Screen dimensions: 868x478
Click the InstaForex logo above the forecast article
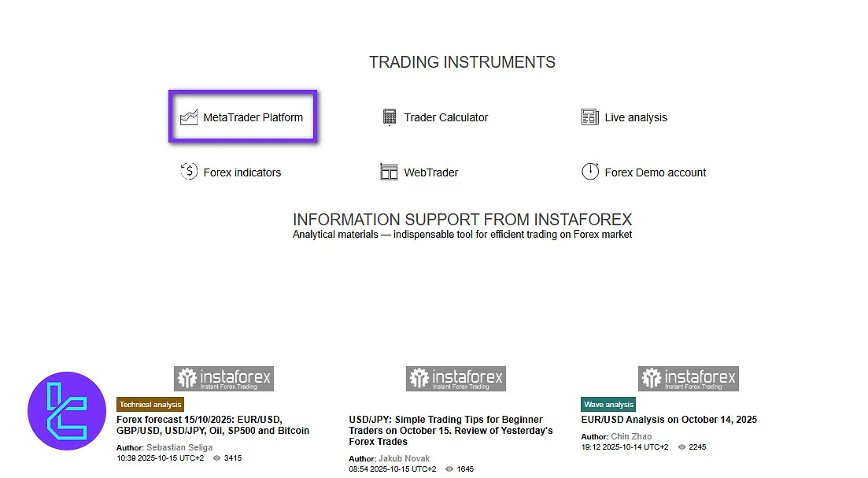point(224,378)
